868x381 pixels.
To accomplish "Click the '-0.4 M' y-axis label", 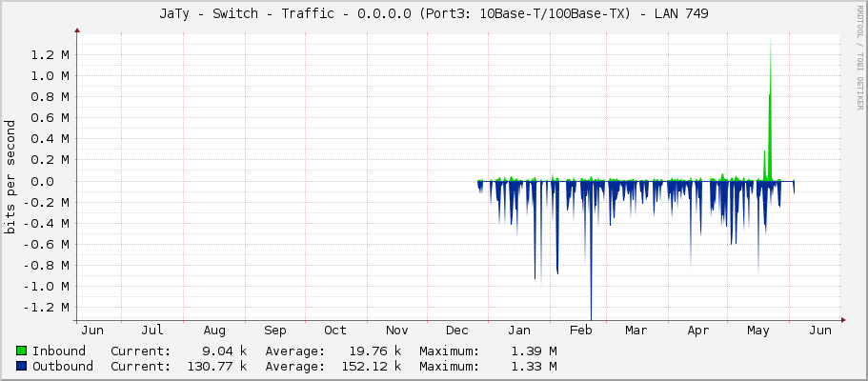I will tap(46, 223).
